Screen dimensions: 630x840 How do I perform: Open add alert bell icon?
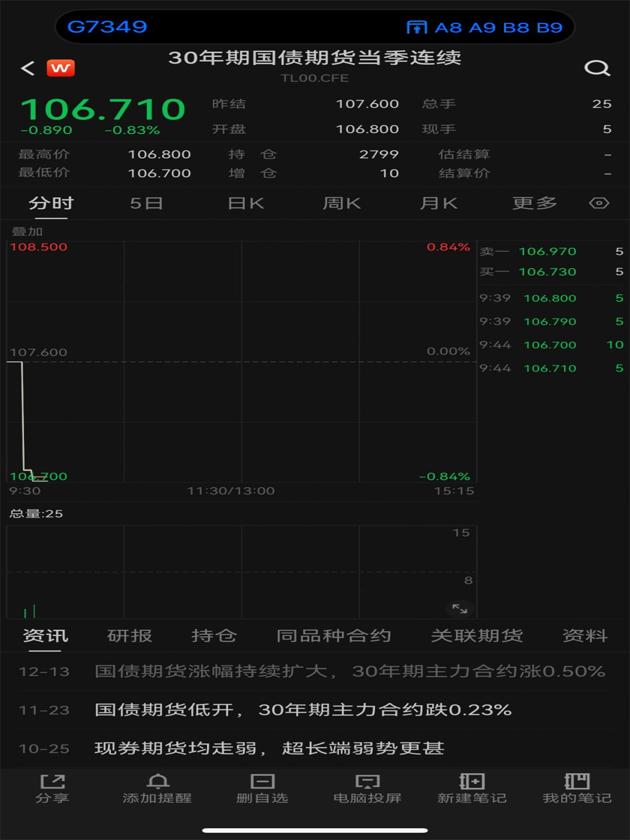tap(157, 788)
